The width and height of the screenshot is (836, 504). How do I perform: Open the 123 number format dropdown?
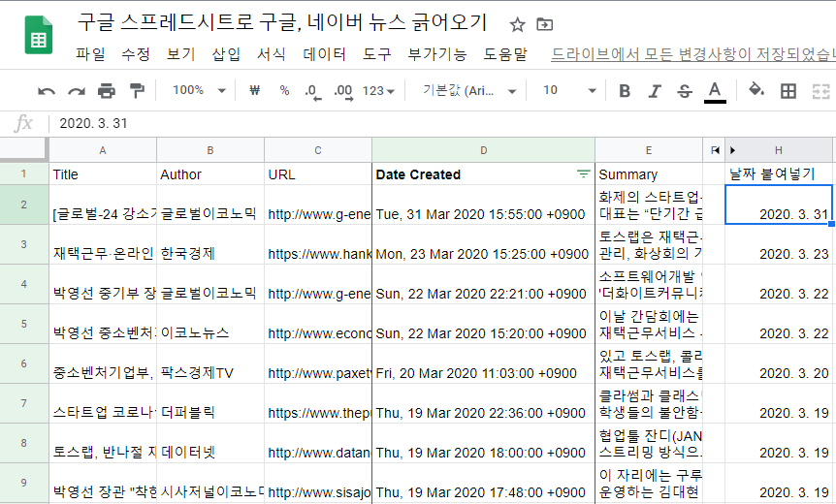click(x=378, y=91)
